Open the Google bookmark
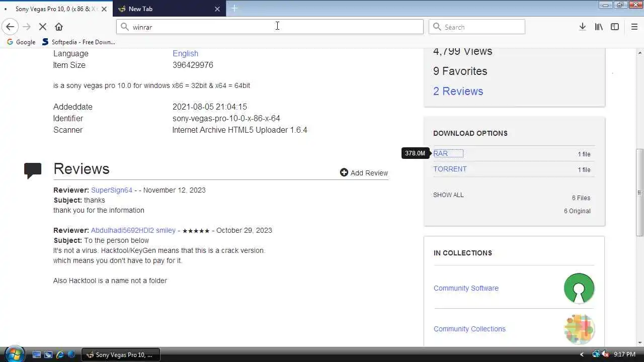Screen dimensions: 644x362 pyautogui.click(x=21, y=42)
